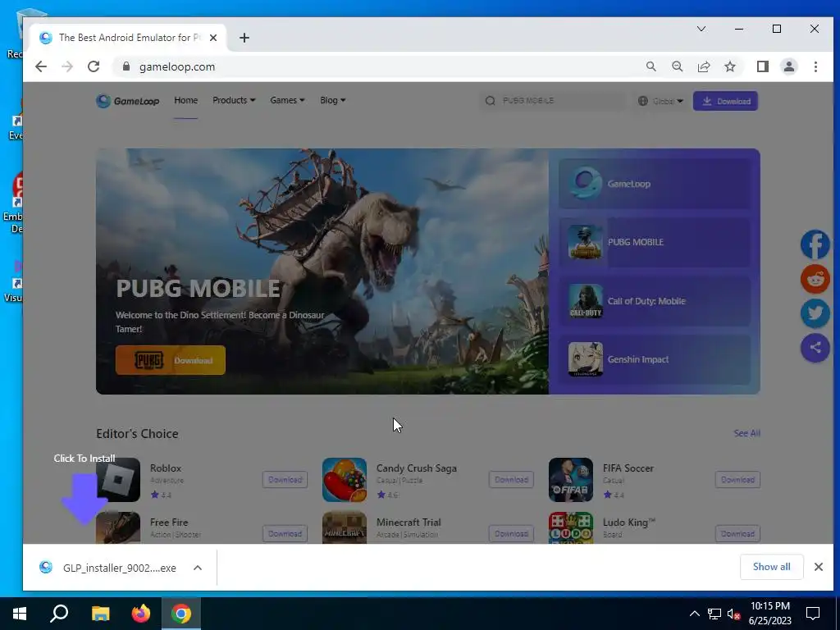Image resolution: width=840 pixels, height=630 pixels.
Task: Expand the Blog menu
Action: pyautogui.click(x=332, y=100)
